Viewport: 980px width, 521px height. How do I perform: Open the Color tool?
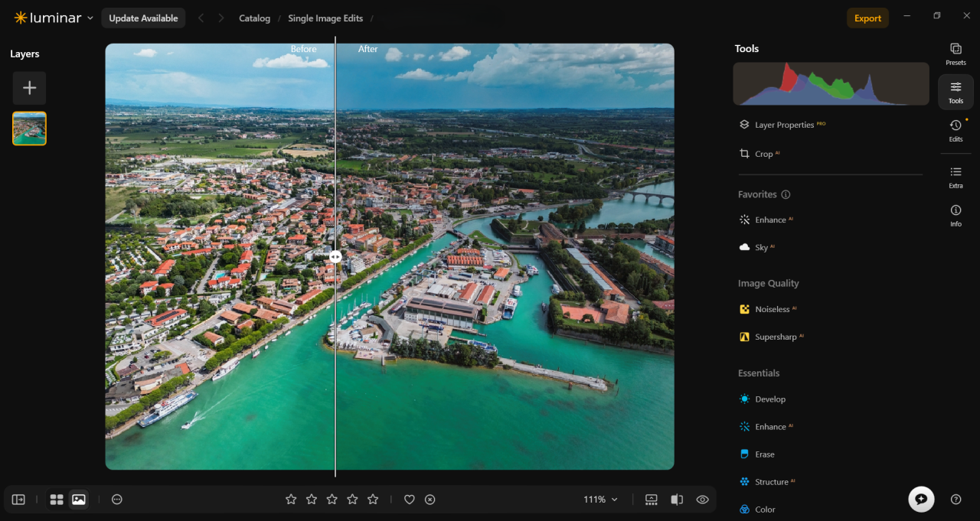pos(756,510)
